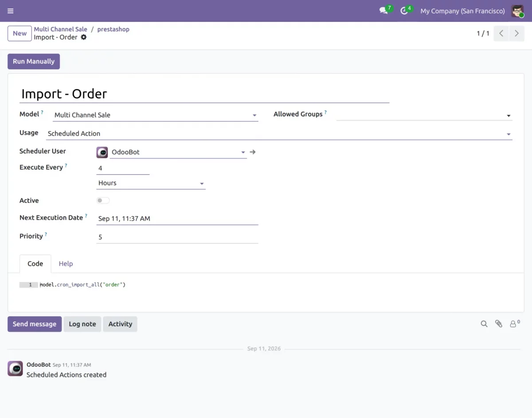Show help tooltip for Allowed Groups
The height and width of the screenshot is (418, 532).
325,113
